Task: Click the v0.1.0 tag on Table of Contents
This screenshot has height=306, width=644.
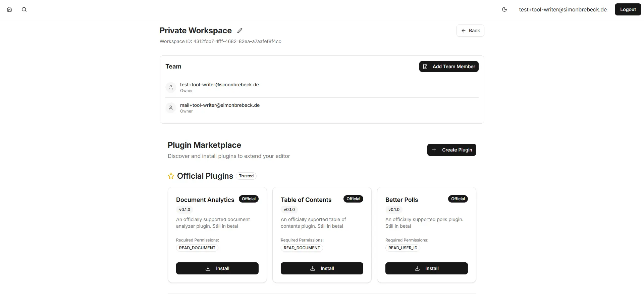Action: pos(289,210)
